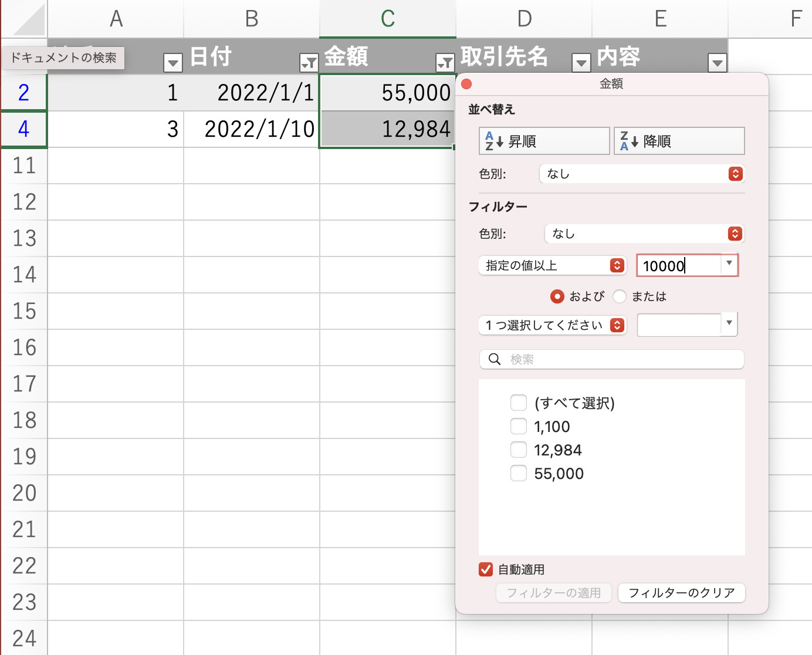The height and width of the screenshot is (655, 812).
Task: Click the フィルターのクリア button
Action: pyautogui.click(x=681, y=593)
